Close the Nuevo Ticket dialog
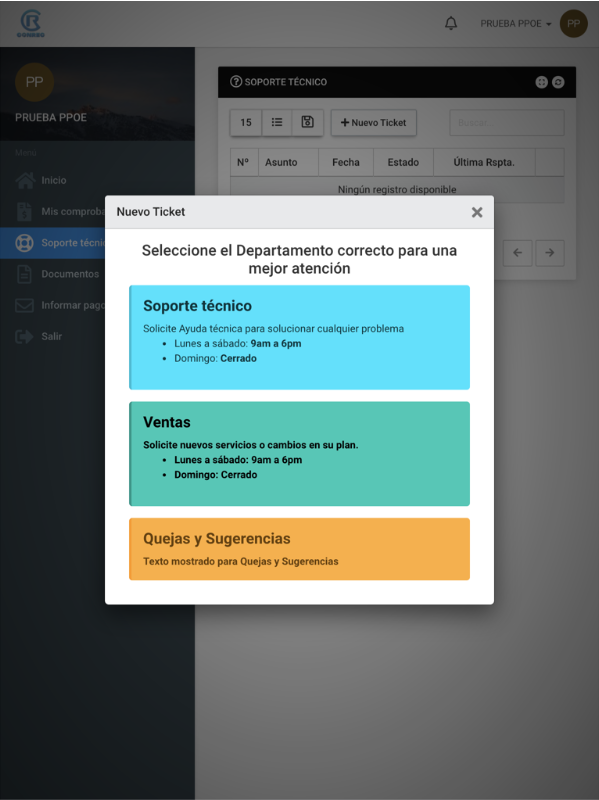 tap(477, 212)
